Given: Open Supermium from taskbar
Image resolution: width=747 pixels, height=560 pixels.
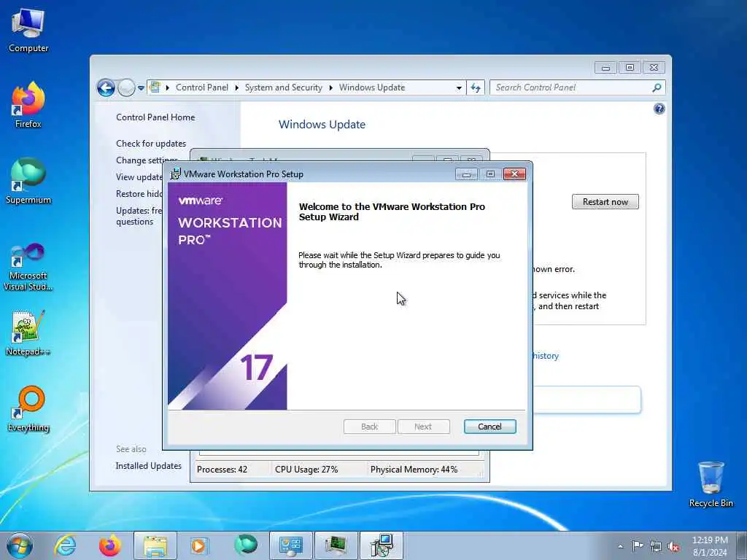Looking at the screenshot, I should pos(245,545).
